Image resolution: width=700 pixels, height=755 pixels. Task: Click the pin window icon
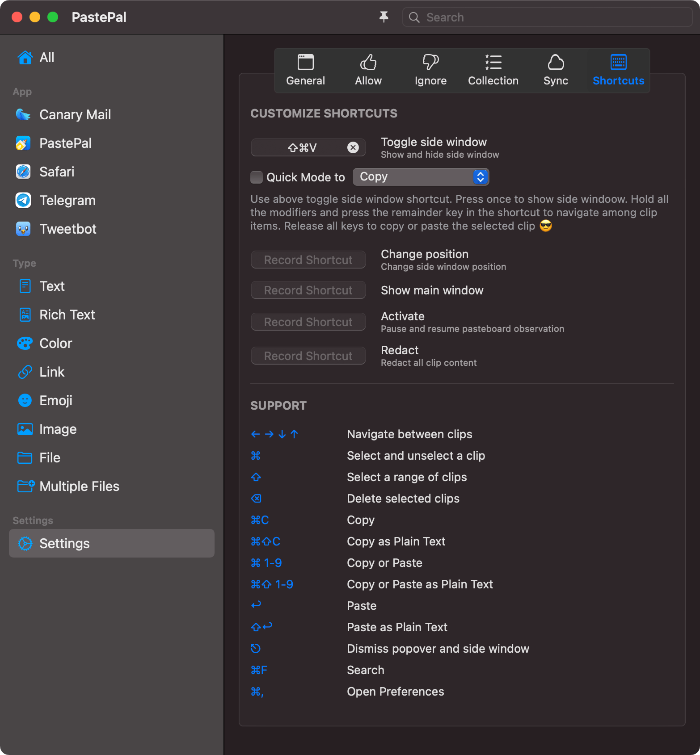coord(384,17)
